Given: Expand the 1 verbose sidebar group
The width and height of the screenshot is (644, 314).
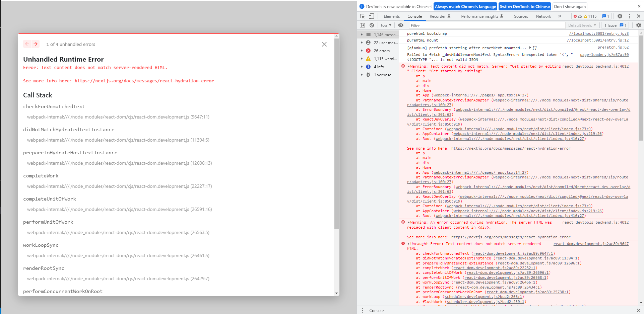Looking at the screenshot, I should (362, 75).
